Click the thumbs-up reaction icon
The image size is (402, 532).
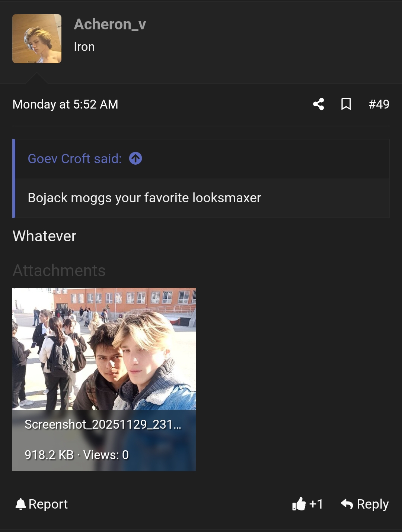[299, 504]
